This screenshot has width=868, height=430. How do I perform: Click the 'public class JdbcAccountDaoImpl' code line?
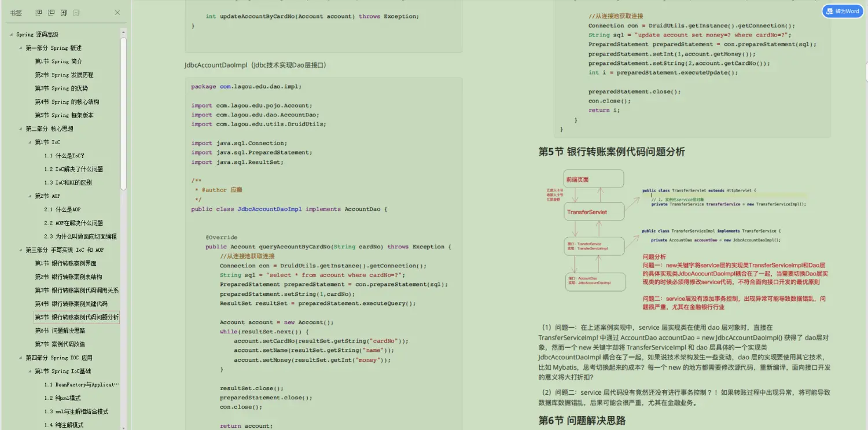tap(289, 209)
